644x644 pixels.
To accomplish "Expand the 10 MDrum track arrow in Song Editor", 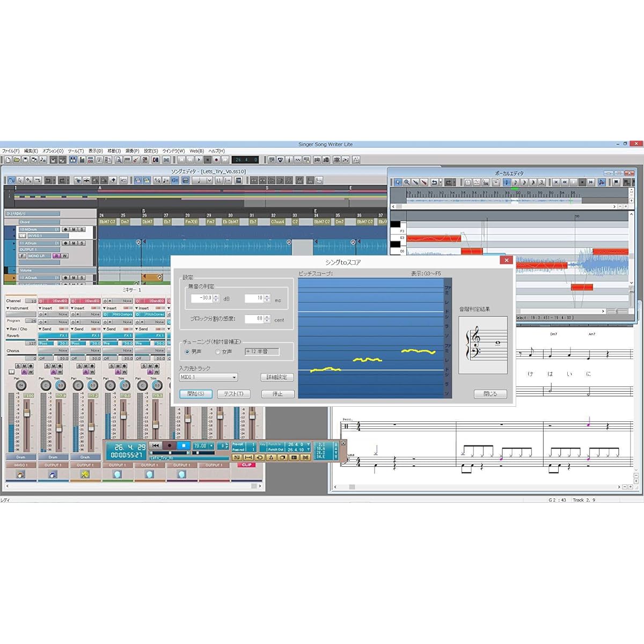I will (14, 229).
